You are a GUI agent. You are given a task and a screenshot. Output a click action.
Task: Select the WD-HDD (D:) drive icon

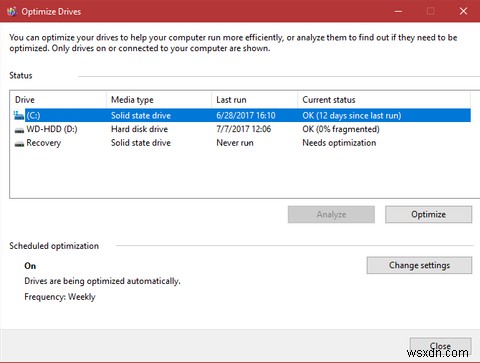tap(19, 130)
